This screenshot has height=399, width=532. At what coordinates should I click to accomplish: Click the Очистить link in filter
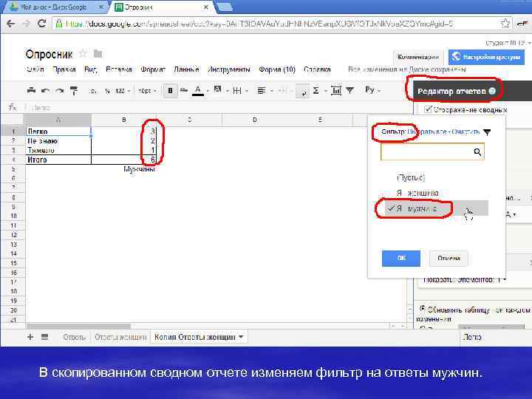(465, 132)
